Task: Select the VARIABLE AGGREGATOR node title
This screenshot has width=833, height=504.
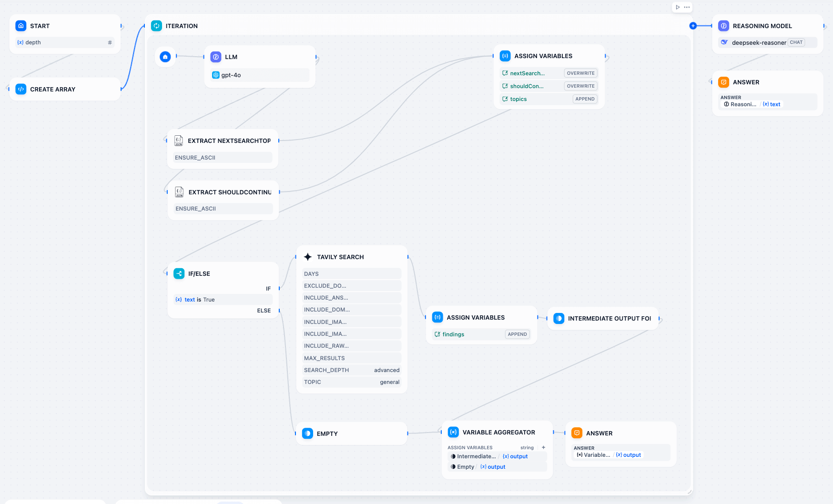Action: tap(499, 433)
